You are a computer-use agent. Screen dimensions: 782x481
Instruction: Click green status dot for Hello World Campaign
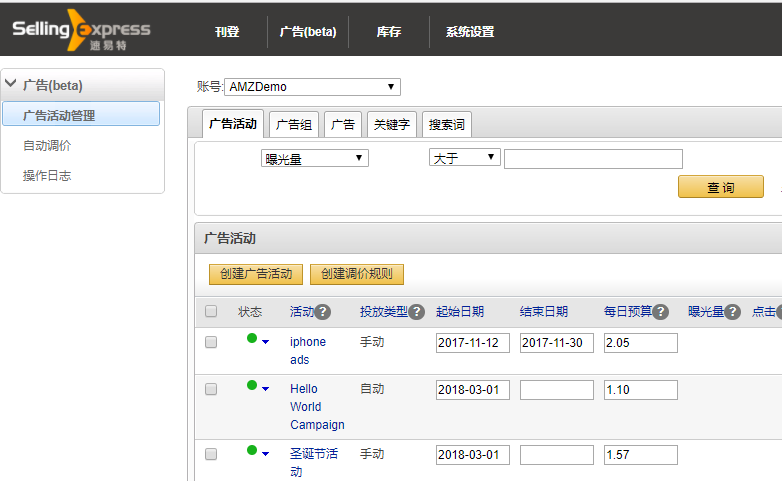[252, 385]
